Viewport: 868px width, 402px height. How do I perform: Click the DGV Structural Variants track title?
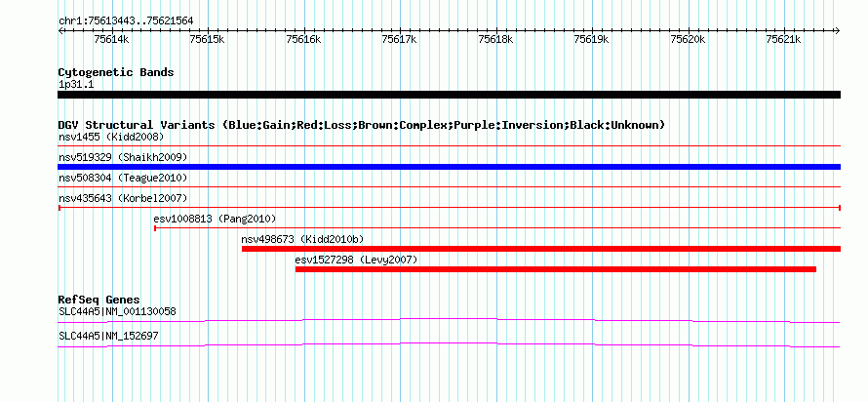click(x=362, y=125)
